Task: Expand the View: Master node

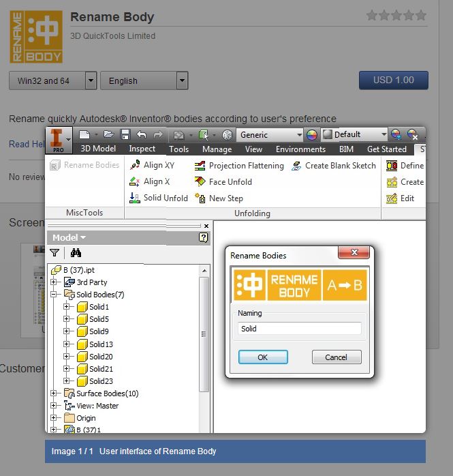Action: point(53,406)
